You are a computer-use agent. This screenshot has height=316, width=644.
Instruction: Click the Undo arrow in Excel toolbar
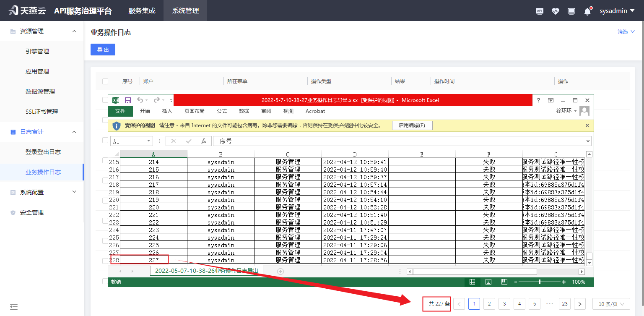140,100
